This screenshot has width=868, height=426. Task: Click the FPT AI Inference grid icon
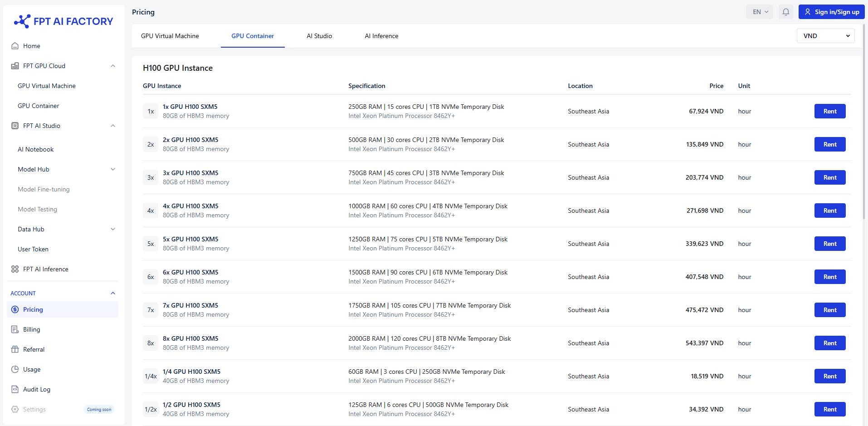[15, 269]
